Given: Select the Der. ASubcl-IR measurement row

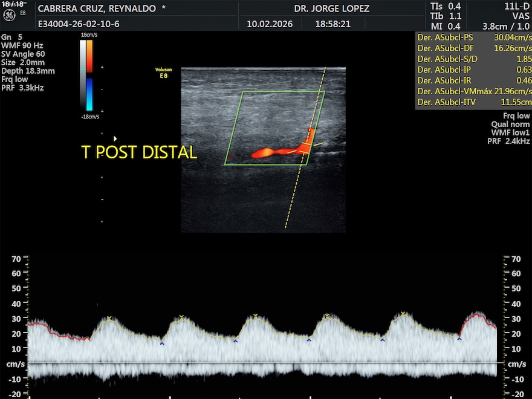Looking at the screenshot, I should point(474,80).
